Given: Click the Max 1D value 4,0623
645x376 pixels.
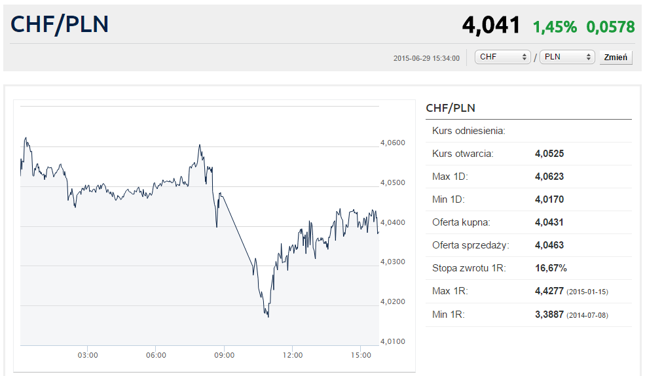Looking at the screenshot, I should coord(549,177).
